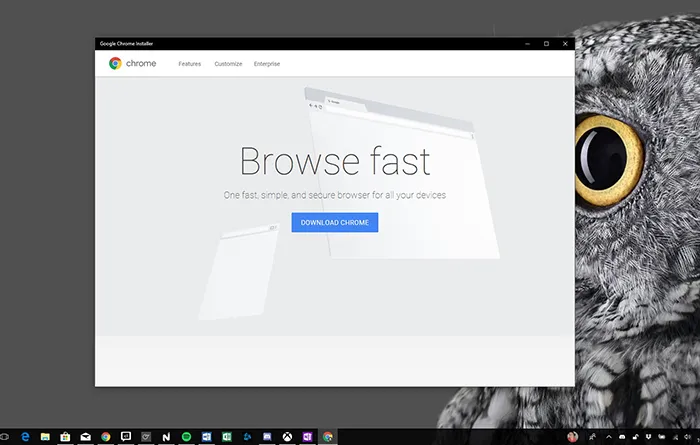
Task: Open the Microsoft Store taskbar icon
Action: [x=65, y=437]
